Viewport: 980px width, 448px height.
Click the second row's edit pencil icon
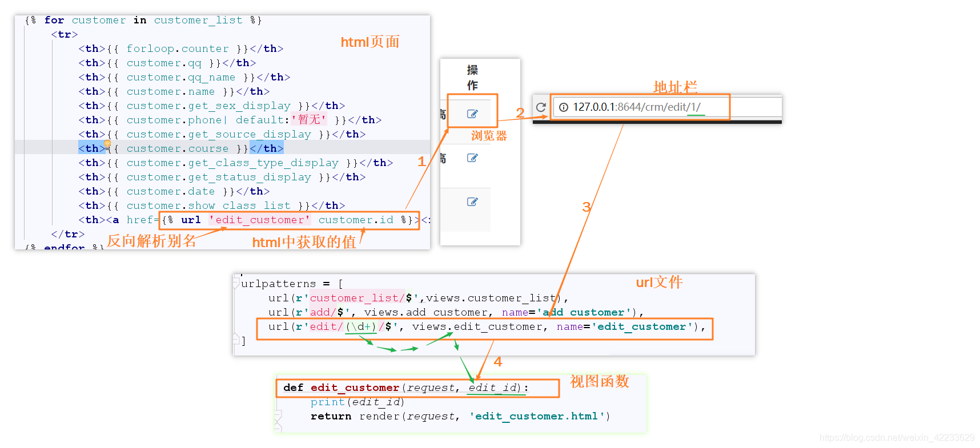tap(472, 158)
